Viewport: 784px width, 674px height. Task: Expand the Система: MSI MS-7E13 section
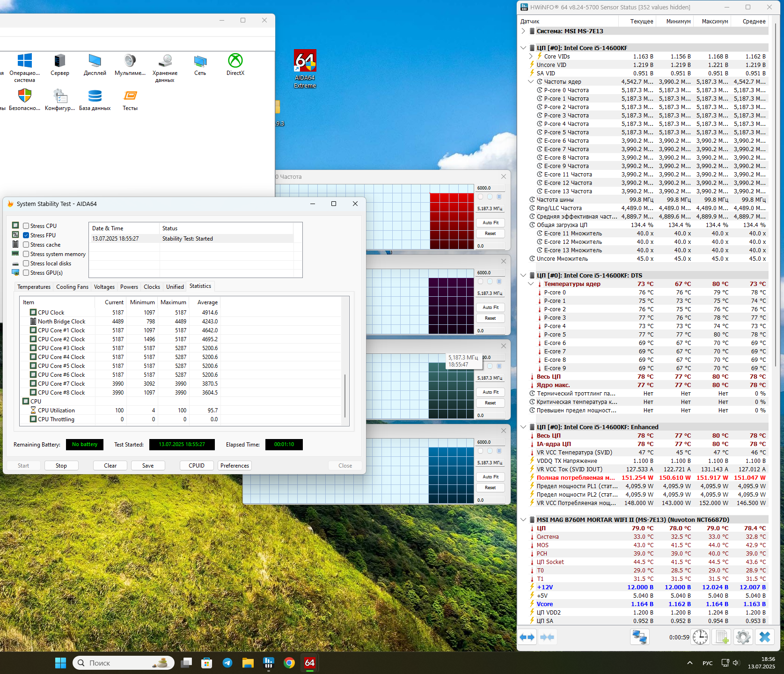click(x=523, y=31)
